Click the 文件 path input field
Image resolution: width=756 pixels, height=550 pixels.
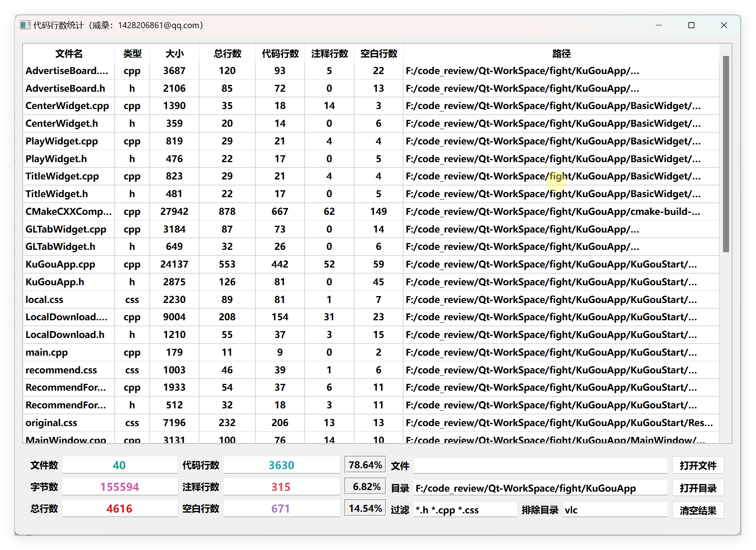coord(540,466)
